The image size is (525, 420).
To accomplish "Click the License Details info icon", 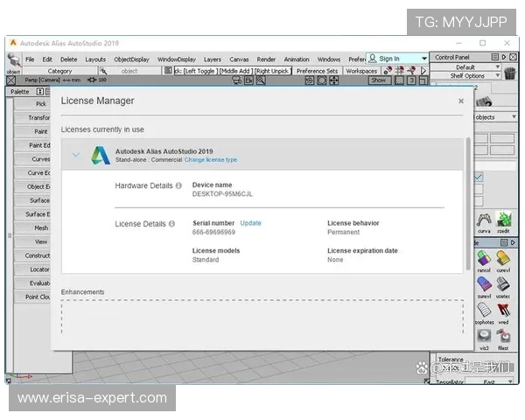I will tap(171, 224).
